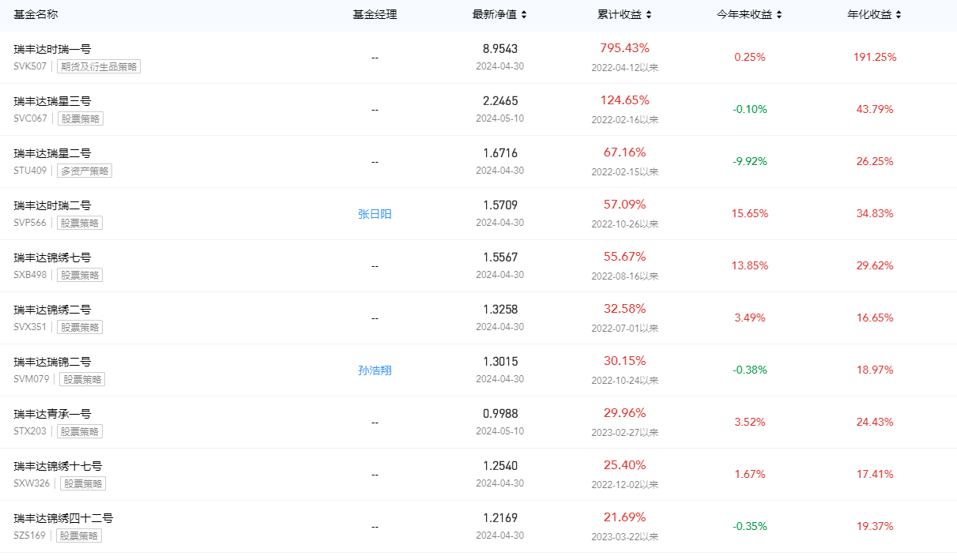This screenshot has height=560, width=957.
Task: Open fund manager 孙浩翔 link
Action: pos(375,370)
